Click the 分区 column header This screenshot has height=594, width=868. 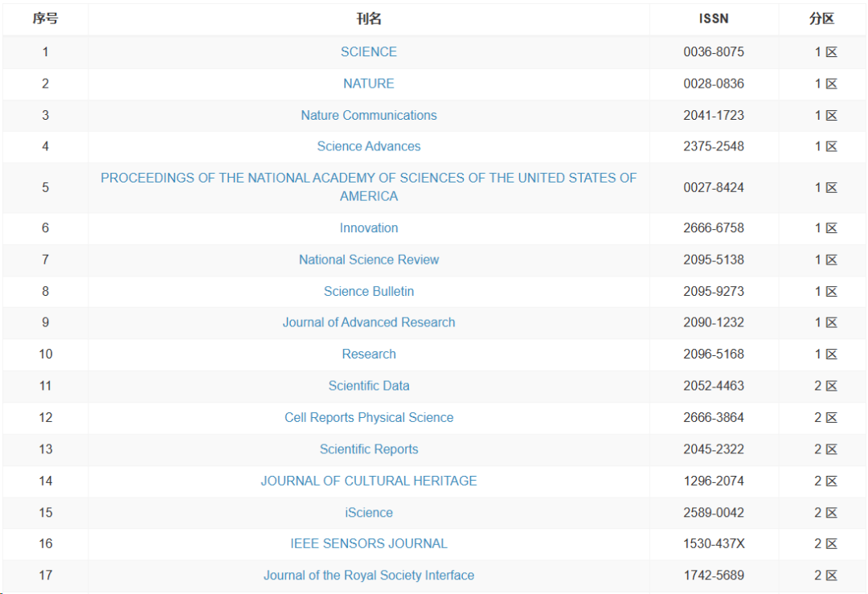(x=821, y=18)
